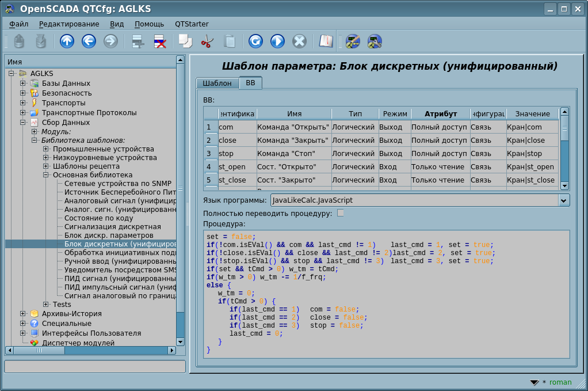Switch to the Шаблон tab
Image resolution: width=588 pixels, height=391 pixels.
coord(217,83)
